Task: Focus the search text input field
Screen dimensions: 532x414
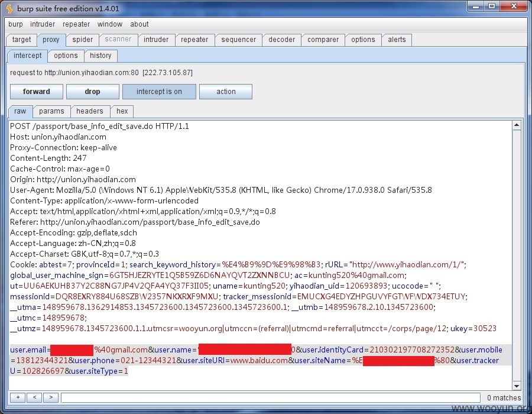Action: (271, 397)
